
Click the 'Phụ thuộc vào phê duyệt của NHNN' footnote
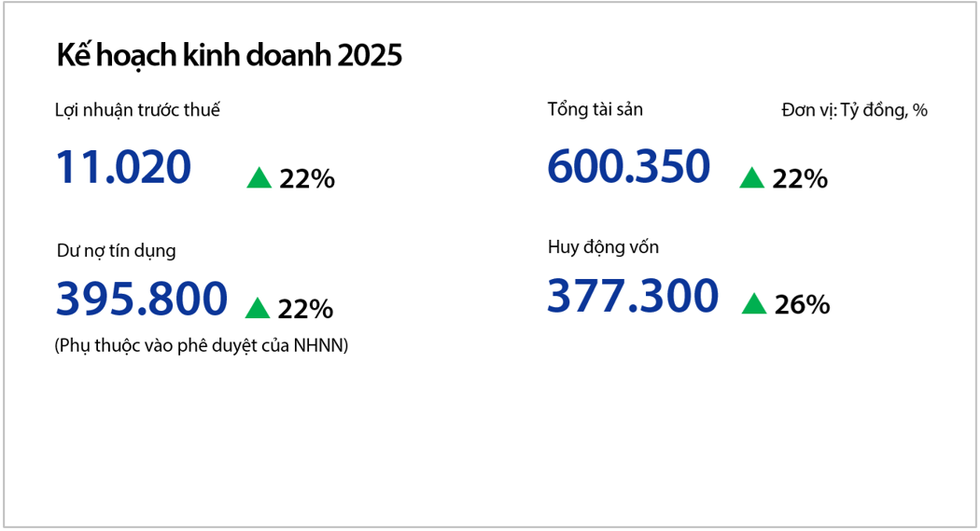coord(202,346)
